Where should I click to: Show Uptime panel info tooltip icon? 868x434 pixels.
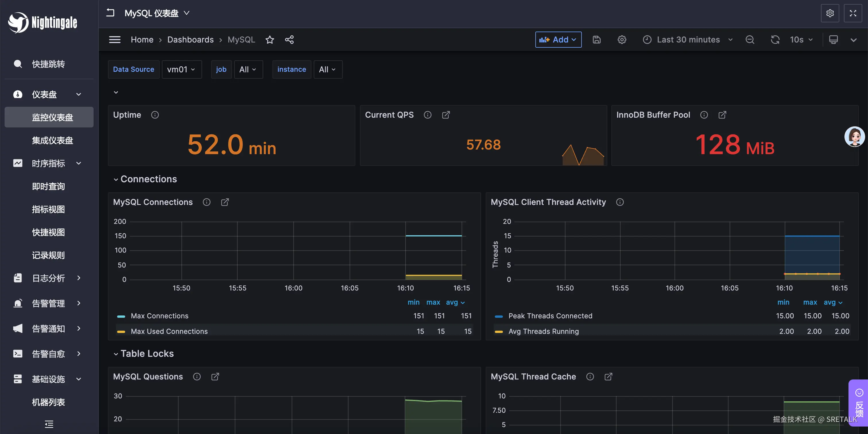coord(155,115)
